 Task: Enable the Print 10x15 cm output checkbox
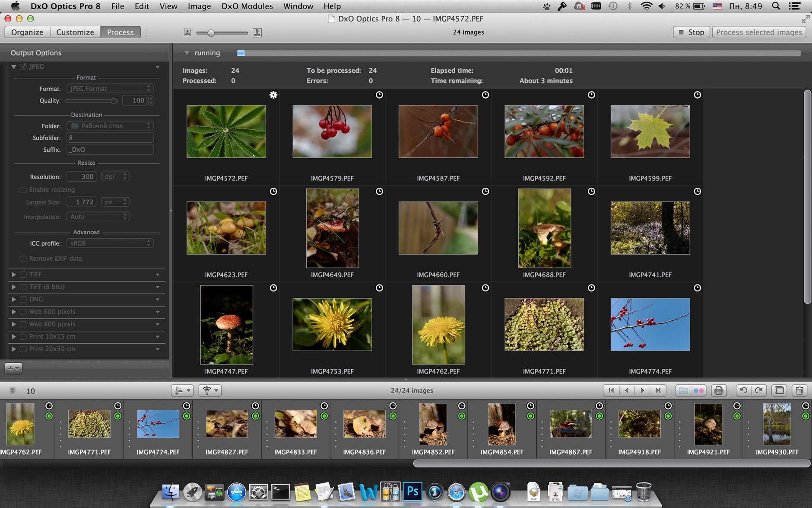(23, 336)
